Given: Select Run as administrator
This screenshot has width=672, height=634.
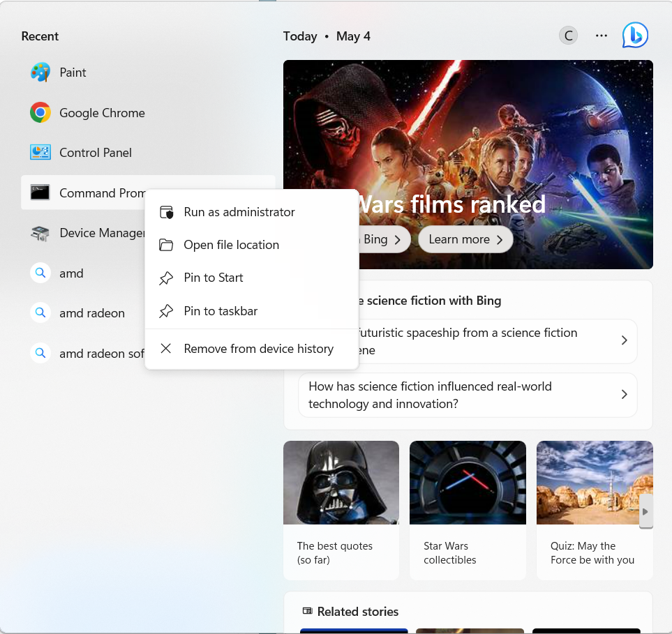Looking at the screenshot, I should 239,212.
